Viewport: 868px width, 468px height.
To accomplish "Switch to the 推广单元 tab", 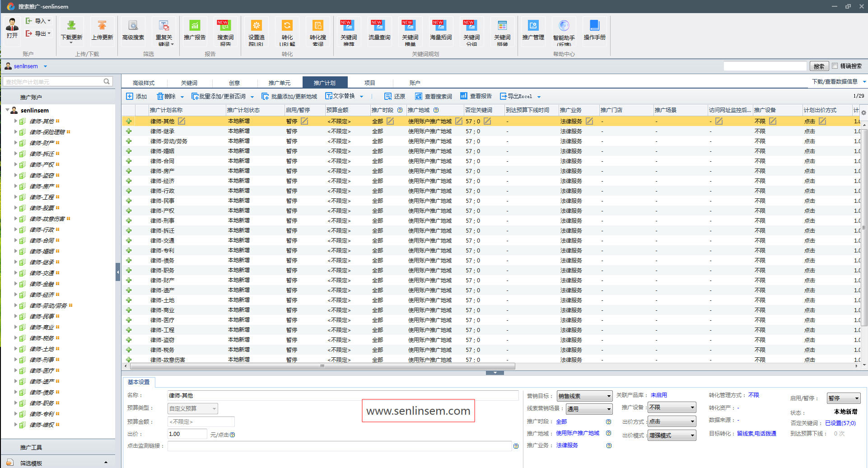I will tap(279, 83).
